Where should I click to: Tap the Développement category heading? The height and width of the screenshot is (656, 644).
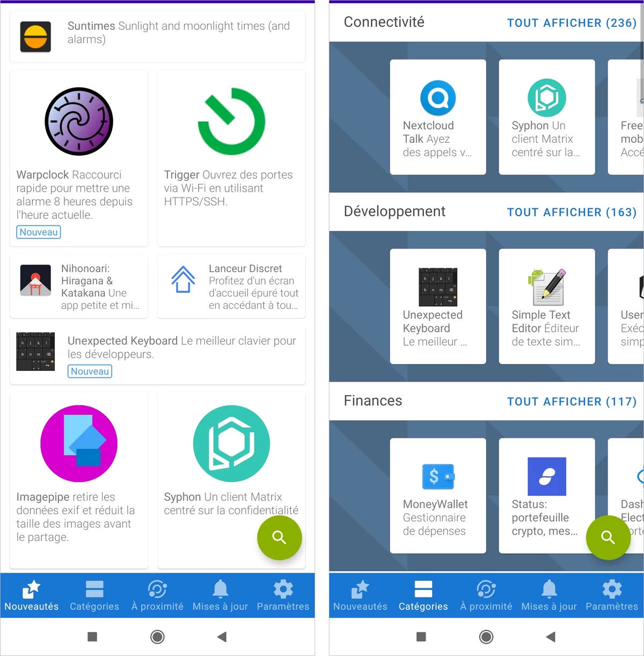click(394, 212)
